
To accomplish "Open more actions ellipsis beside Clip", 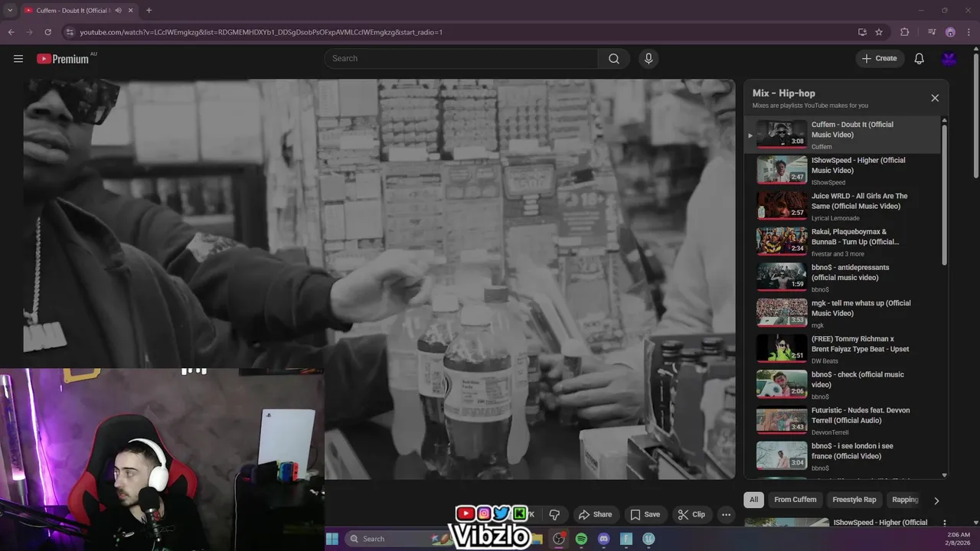I will [727, 514].
